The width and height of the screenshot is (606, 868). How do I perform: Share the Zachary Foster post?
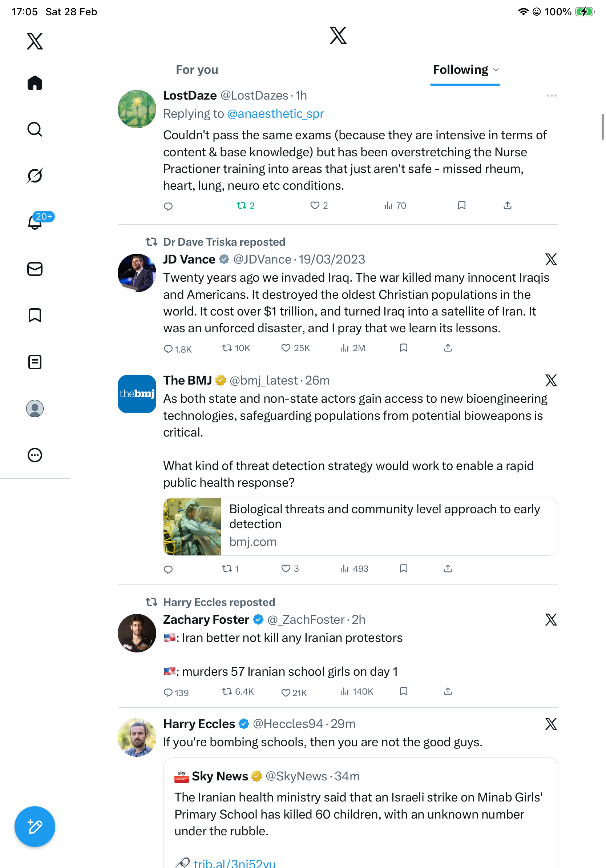(448, 691)
